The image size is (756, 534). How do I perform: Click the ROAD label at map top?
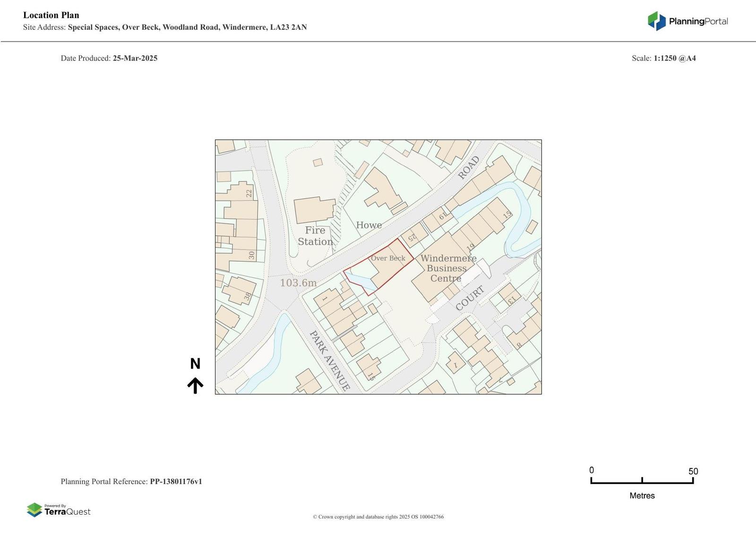(x=469, y=168)
